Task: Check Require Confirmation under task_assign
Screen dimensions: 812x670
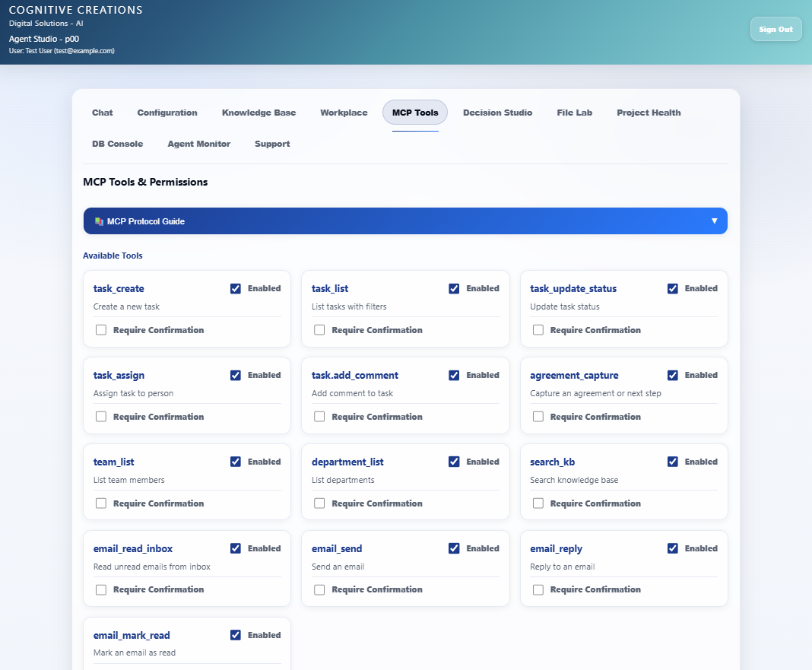Action: (x=100, y=416)
